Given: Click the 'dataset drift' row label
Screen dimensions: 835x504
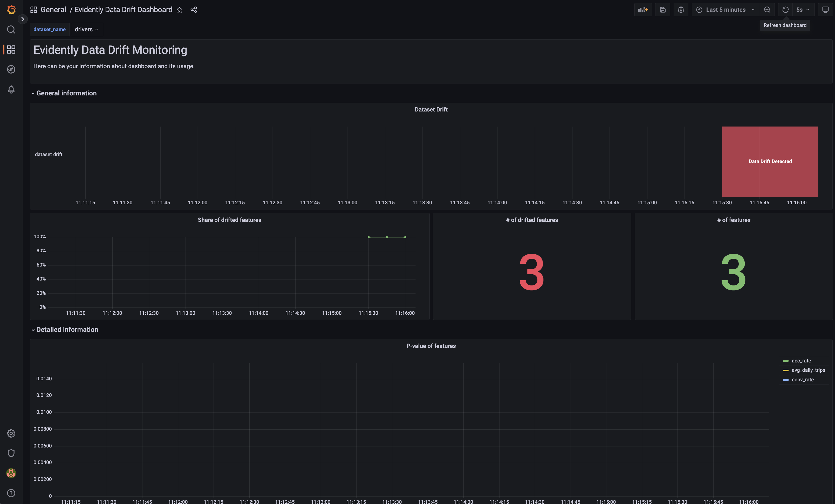Looking at the screenshot, I should [49, 154].
